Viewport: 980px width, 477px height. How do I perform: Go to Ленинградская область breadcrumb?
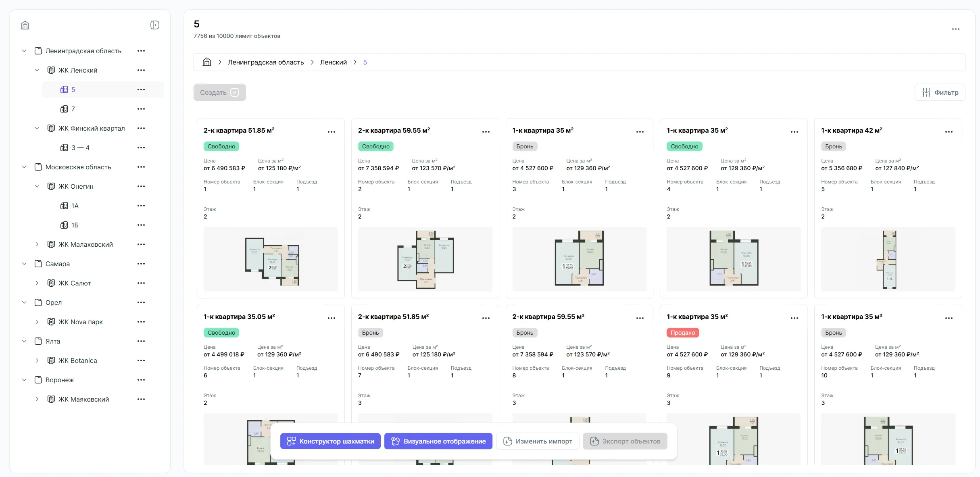[x=266, y=62]
